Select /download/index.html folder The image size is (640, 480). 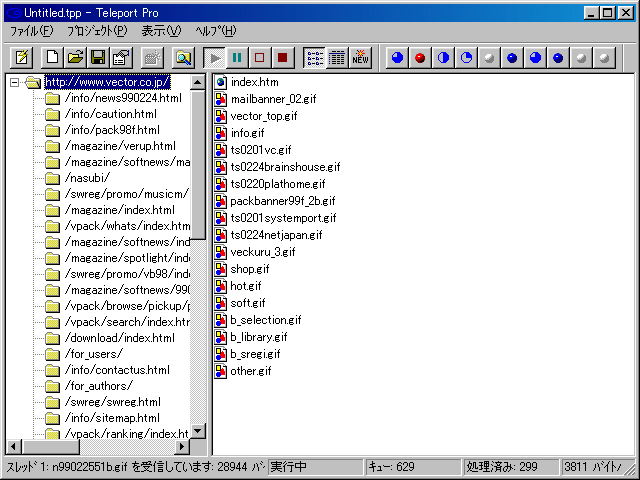pyautogui.click(x=120, y=338)
